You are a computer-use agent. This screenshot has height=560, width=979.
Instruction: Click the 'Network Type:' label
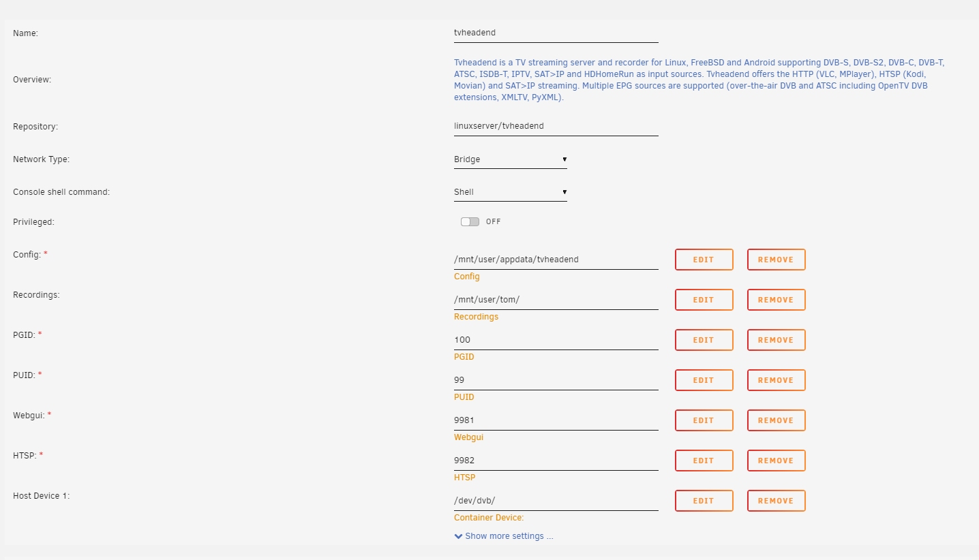click(42, 159)
